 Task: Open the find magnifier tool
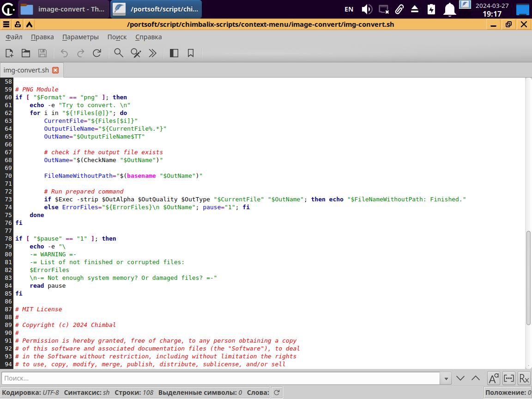click(x=119, y=53)
